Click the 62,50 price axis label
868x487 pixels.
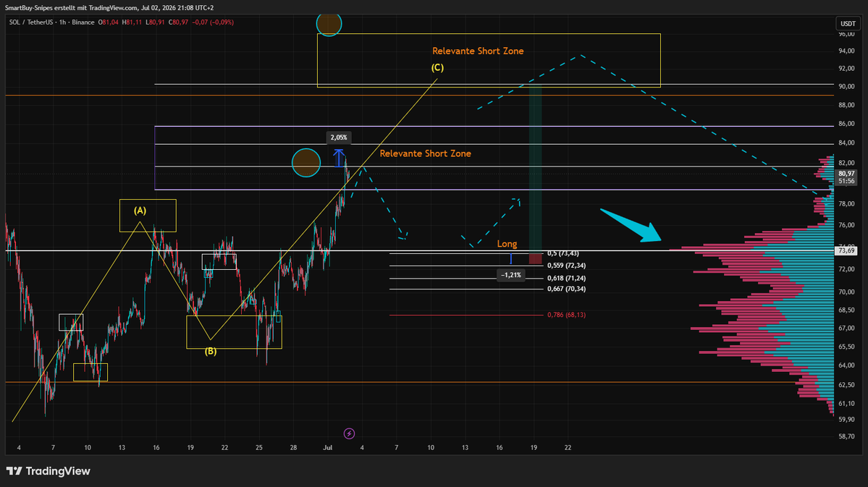[x=846, y=385]
